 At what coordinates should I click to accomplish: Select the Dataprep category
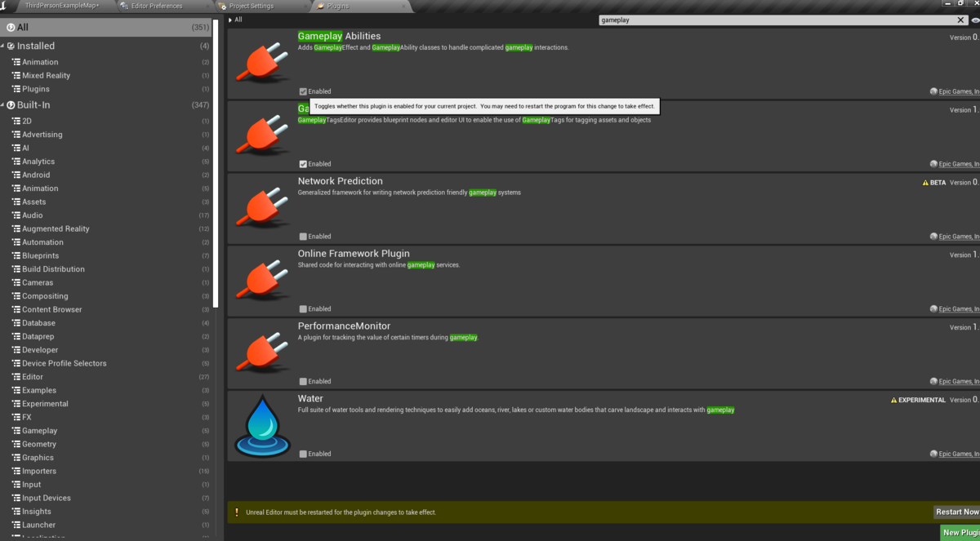point(106,336)
